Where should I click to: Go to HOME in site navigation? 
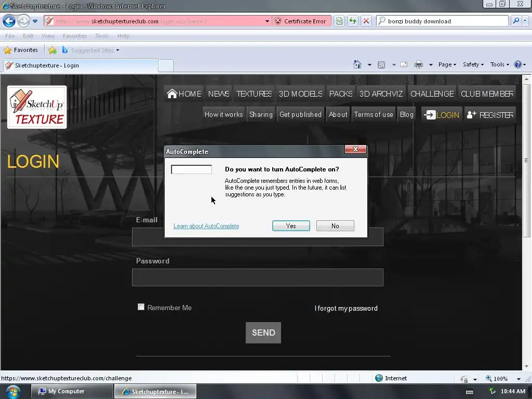(184, 94)
